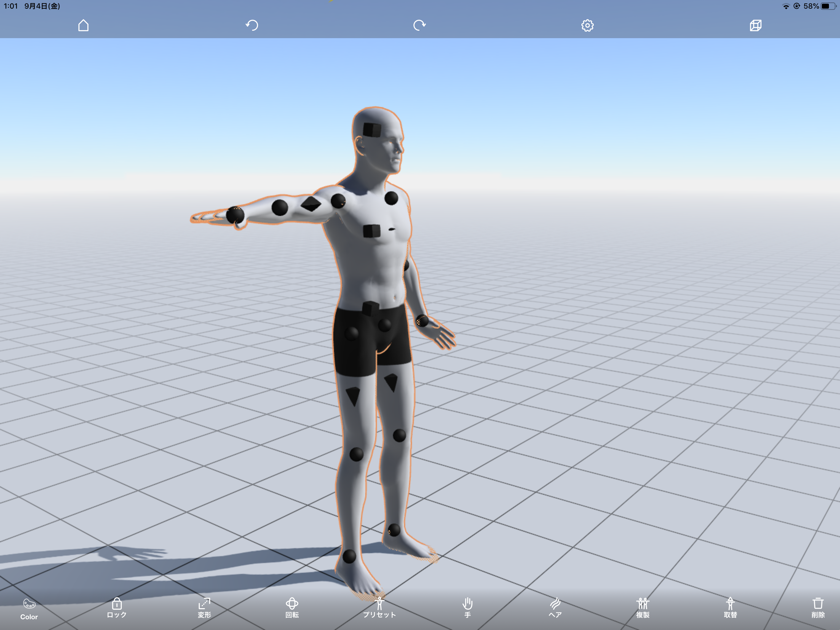This screenshot has height=630, width=840.
Task: Select the extended arm's wrist sphere handle
Action: tap(235, 215)
